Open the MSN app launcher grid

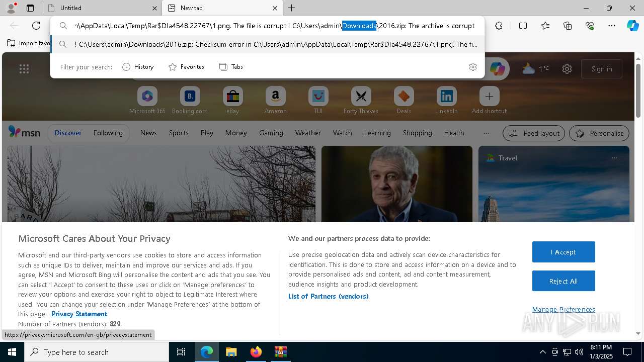tap(24, 69)
